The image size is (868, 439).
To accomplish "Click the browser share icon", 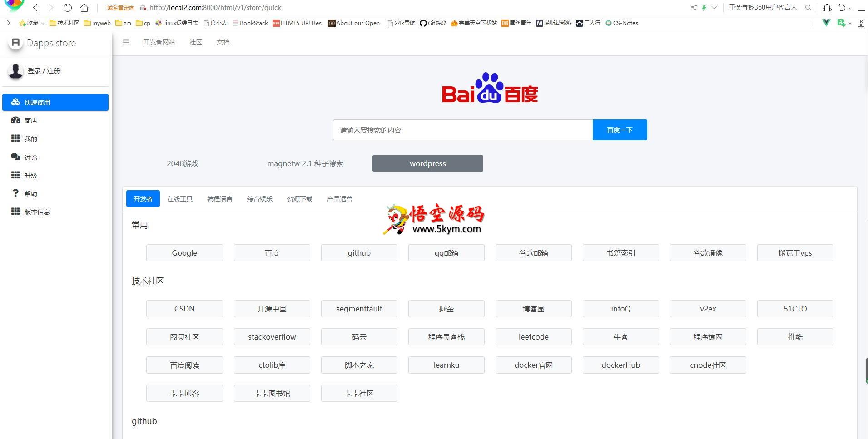I will click(x=694, y=7).
